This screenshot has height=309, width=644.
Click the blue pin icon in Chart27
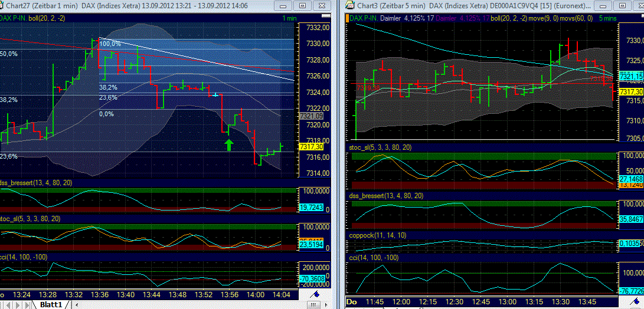coord(315,294)
